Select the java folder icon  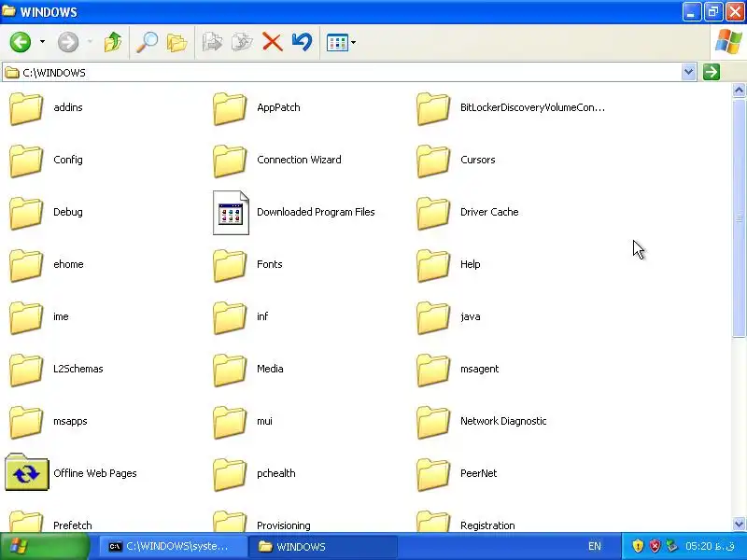point(433,318)
